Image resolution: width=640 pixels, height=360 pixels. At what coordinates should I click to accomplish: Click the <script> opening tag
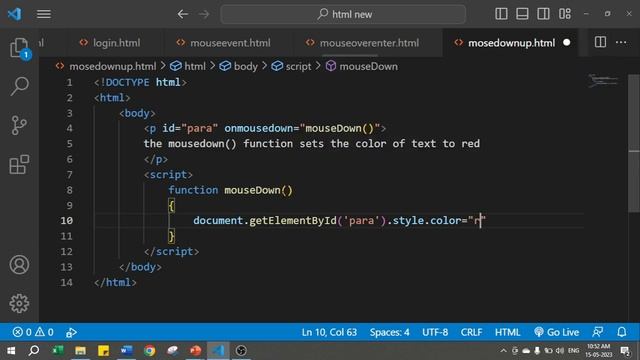click(x=168, y=175)
